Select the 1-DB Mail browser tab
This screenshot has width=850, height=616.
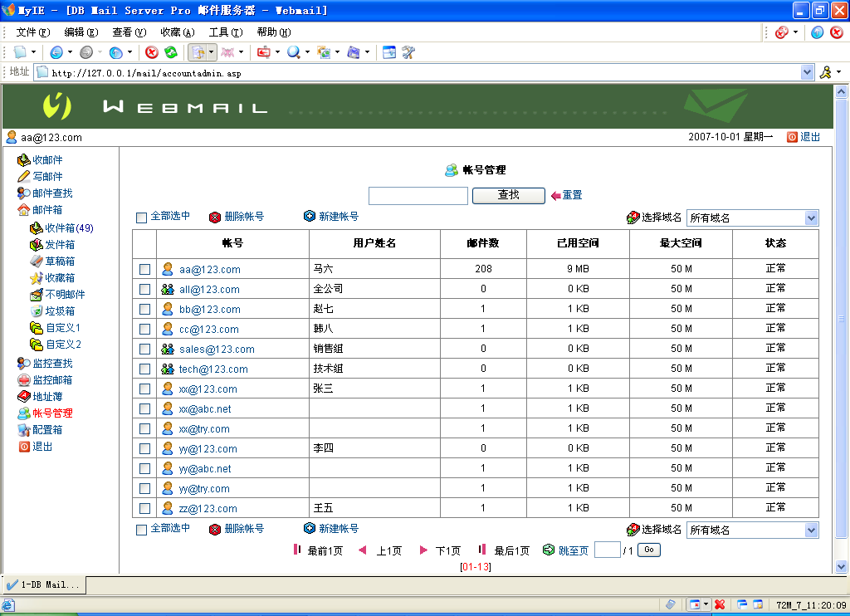pyautogui.click(x=45, y=584)
